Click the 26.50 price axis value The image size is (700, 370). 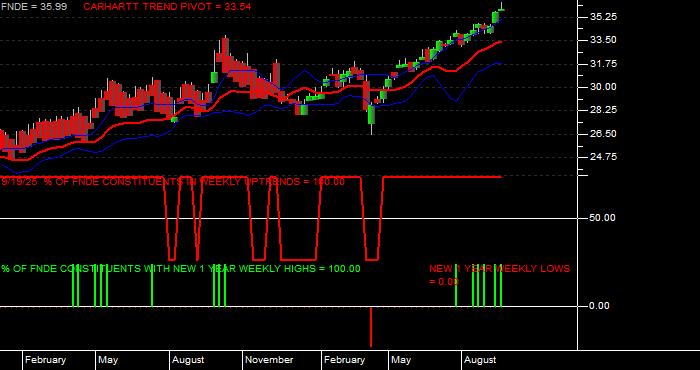click(603, 133)
